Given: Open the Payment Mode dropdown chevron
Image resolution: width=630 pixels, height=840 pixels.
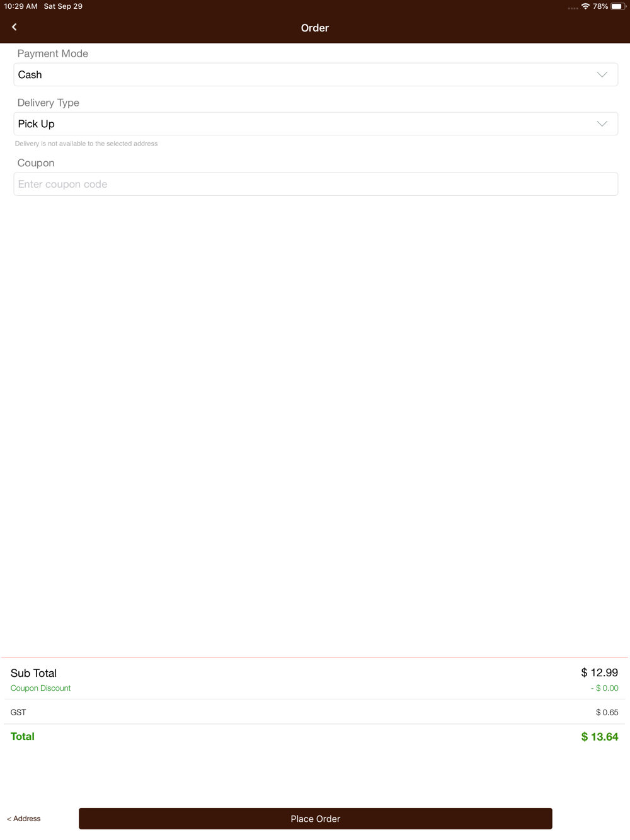Looking at the screenshot, I should point(602,74).
